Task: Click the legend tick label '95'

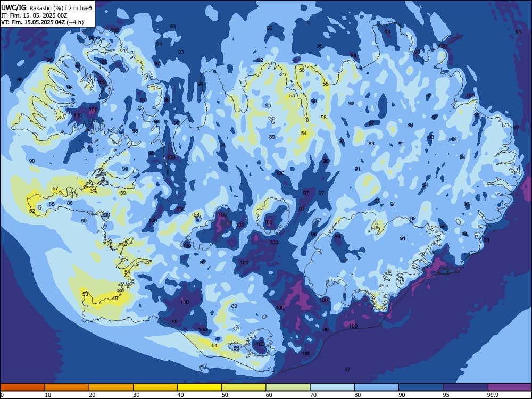Action: [x=446, y=395]
